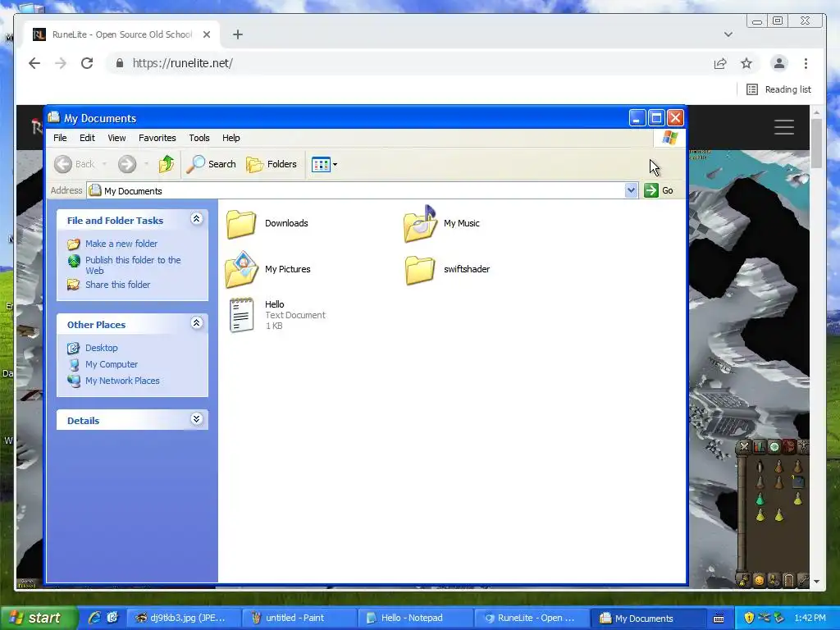Click Publish this folder to the Web
The image size is (840, 630).
(x=133, y=265)
